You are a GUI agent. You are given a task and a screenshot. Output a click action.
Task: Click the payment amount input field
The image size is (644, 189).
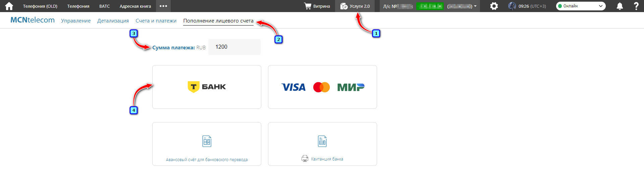[x=234, y=47]
